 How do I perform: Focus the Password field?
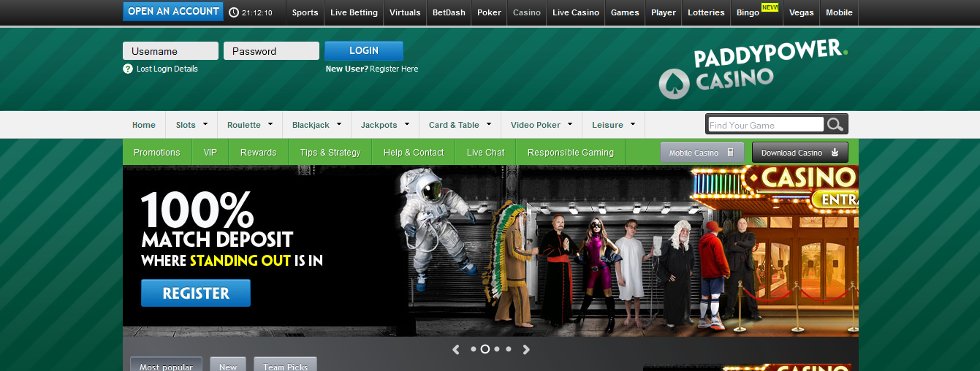point(271,51)
